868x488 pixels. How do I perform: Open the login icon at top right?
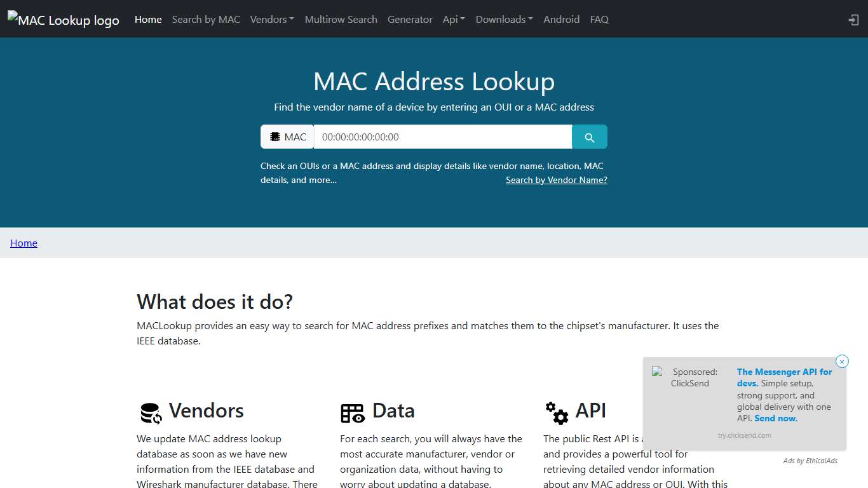point(853,20)
